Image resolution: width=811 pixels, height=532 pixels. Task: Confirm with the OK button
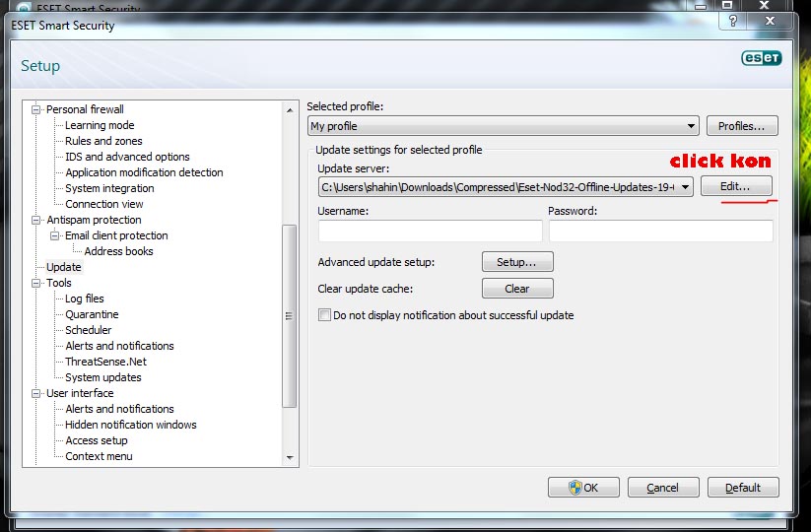[583, 487]
